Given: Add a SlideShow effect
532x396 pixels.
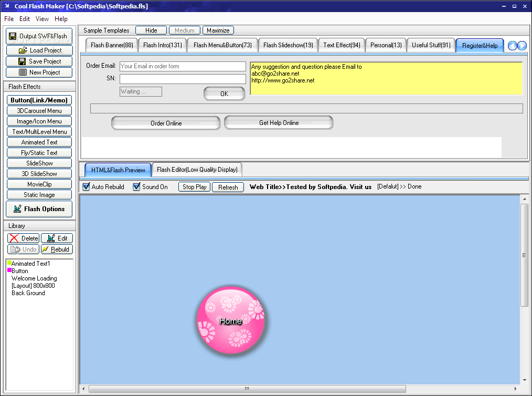Looking at the screenshot, I should [39, 163].
